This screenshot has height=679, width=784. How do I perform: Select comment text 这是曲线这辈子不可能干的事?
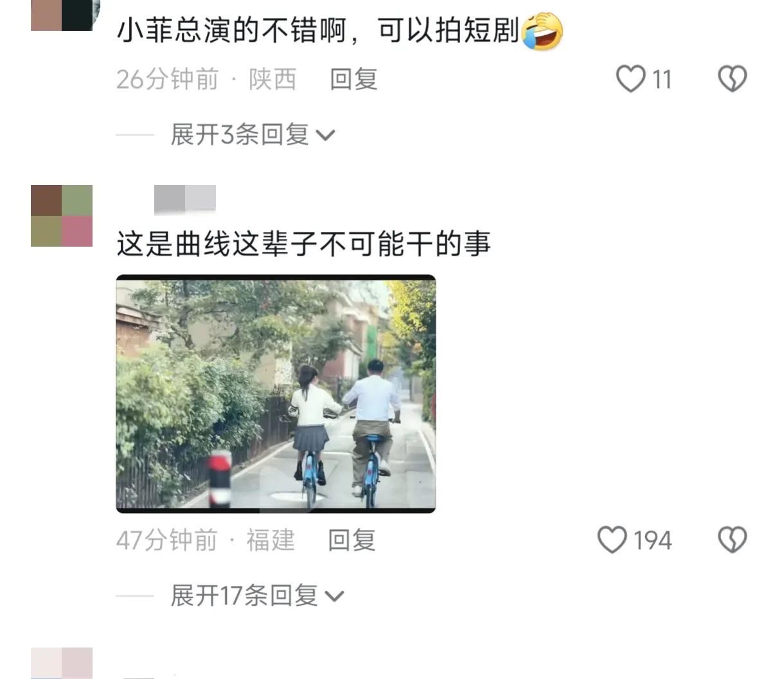(304, 244)
